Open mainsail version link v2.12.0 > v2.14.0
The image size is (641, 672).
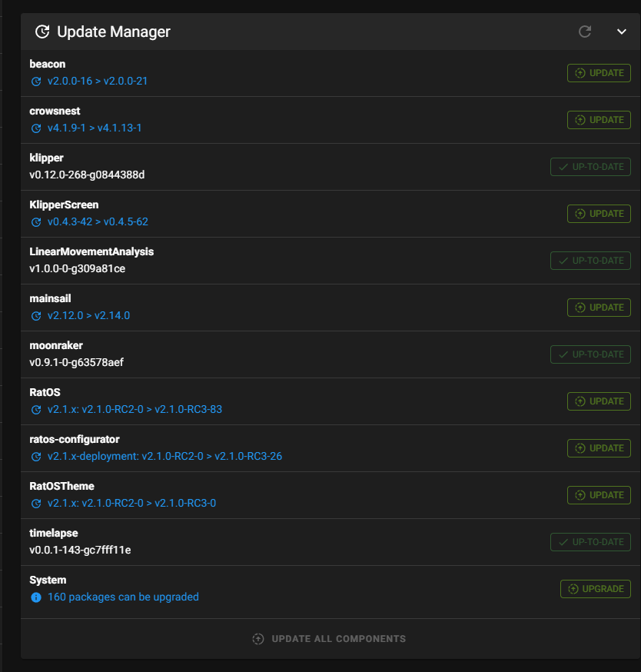88,316
